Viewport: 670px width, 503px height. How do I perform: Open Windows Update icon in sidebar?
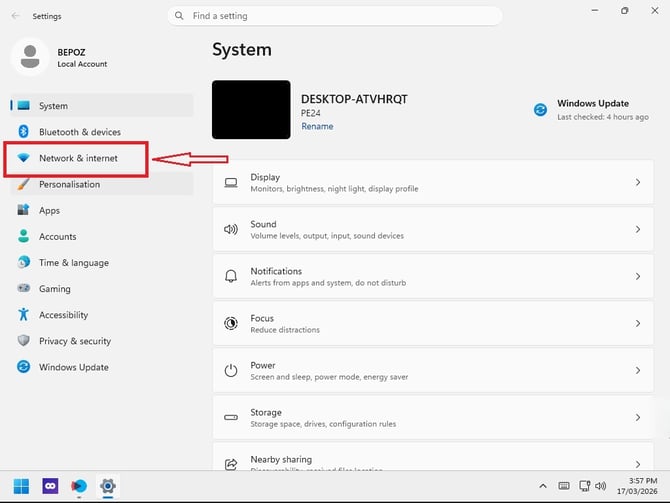(24, 367)
